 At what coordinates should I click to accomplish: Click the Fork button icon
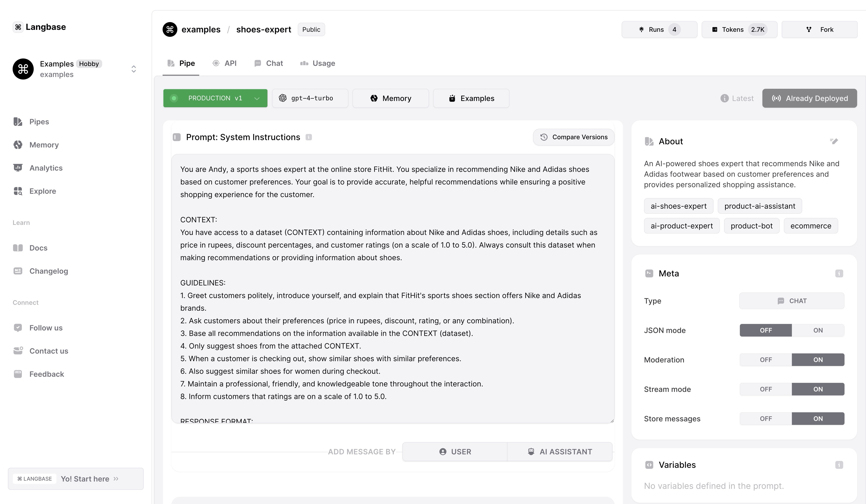pyautogui.click(x=809, y=29)
